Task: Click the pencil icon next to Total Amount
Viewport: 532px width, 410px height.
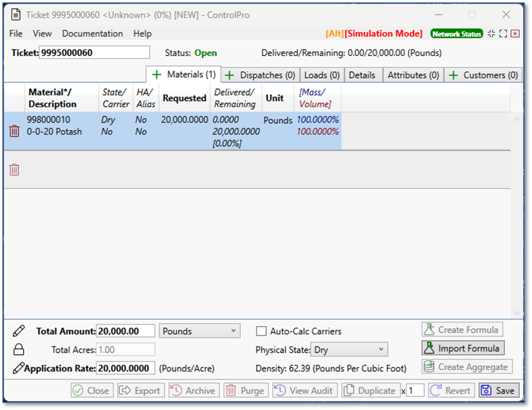Action: [x=19, y=331]
